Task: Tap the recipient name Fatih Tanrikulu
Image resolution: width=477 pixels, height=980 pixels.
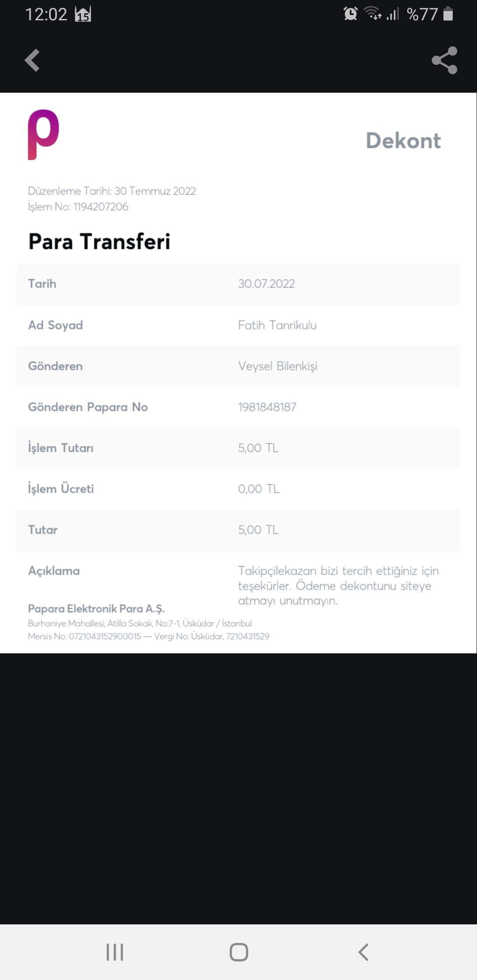Action: pos(277,325)
